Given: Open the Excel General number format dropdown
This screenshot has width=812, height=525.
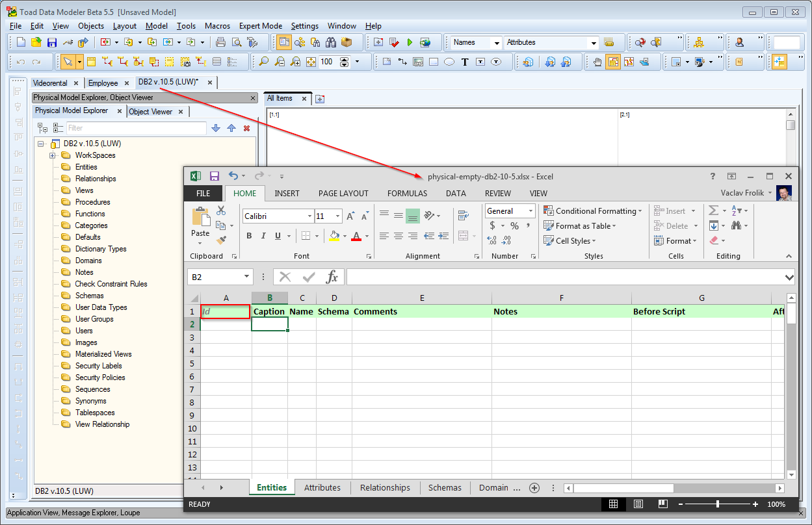Looking at the screenshot, I should tap(530, 211).
